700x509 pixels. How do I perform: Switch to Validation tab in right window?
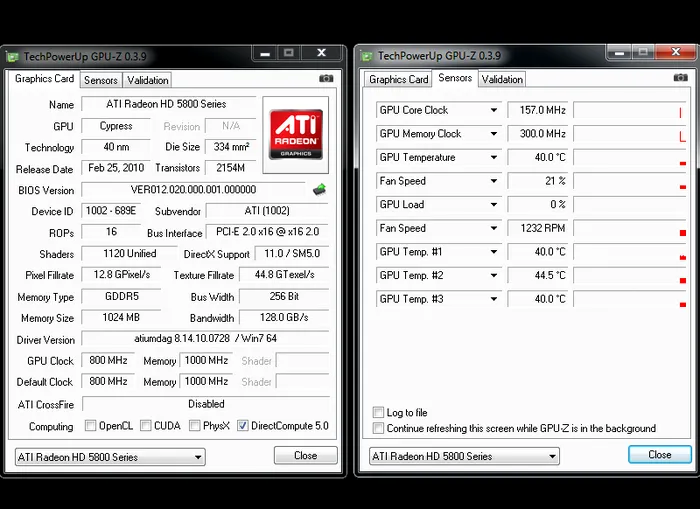pos(502,79)
